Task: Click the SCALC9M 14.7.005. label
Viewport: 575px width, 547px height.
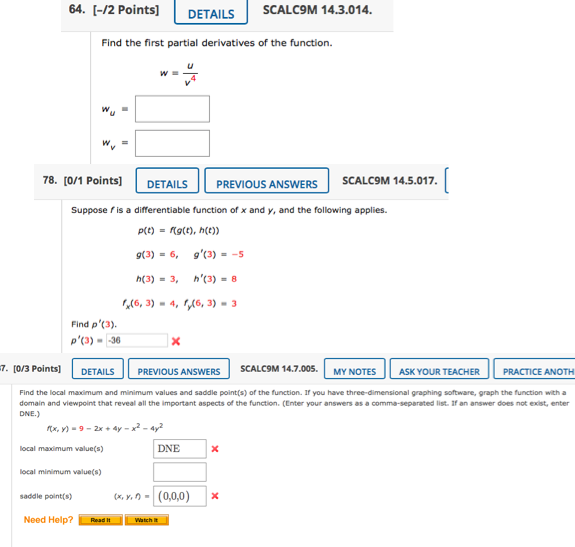Action: [279, 369]
